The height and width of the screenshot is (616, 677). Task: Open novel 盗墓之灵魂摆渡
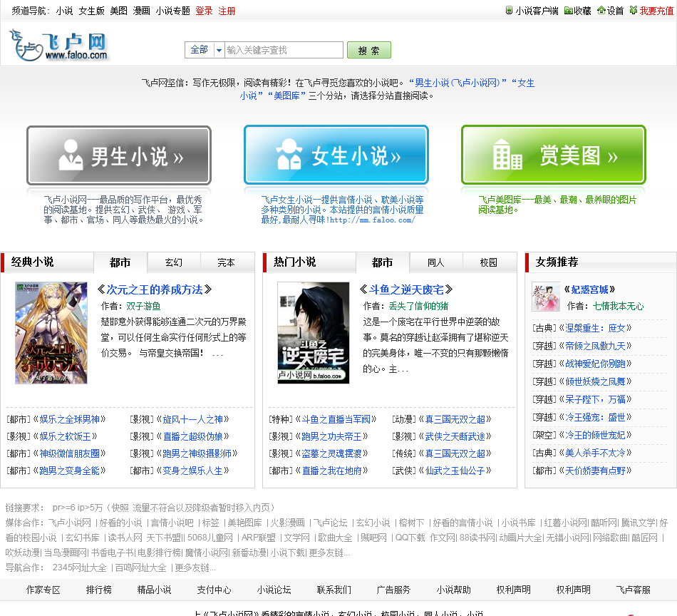[x=331, y=453]
